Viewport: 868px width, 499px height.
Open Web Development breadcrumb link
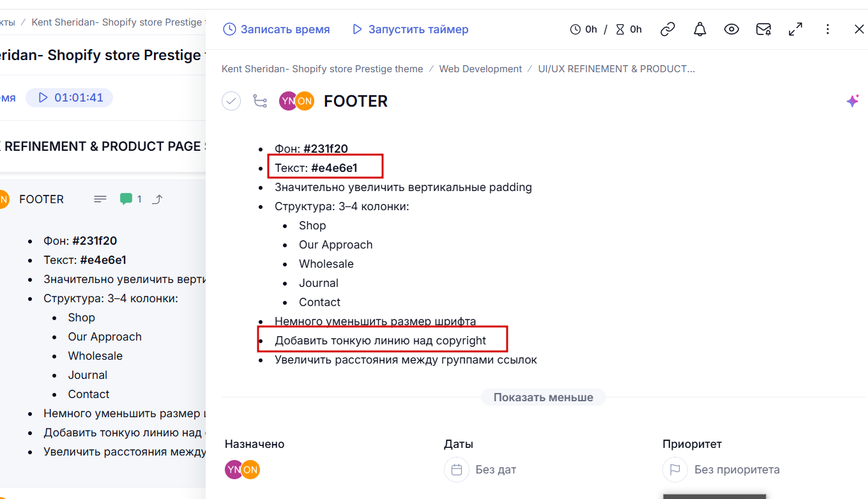coord(480,69)
